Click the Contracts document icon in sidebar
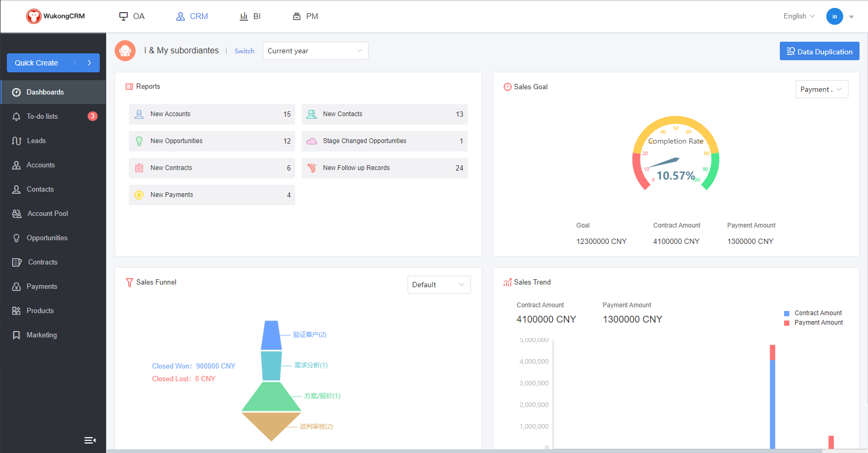The width and height of the screenshot is (868, 453). tap(17, 262)
